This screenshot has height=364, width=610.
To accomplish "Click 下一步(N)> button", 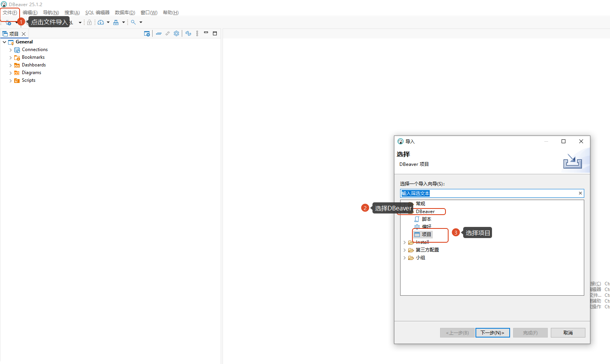I will pos(493,333).
